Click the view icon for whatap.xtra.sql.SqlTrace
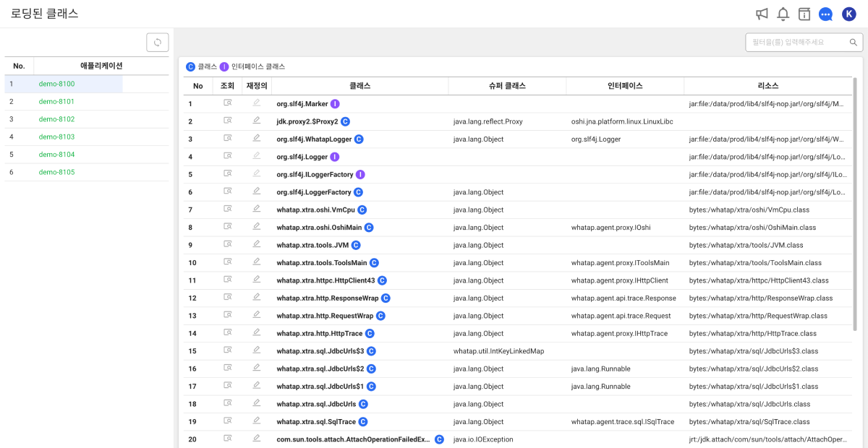Screen dimensions: 868x448 pyautogui.click(x=228, y=421)
